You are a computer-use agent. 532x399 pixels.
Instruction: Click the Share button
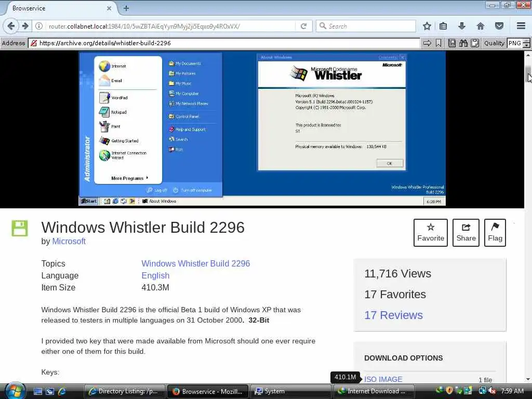[x=466, y=233]
